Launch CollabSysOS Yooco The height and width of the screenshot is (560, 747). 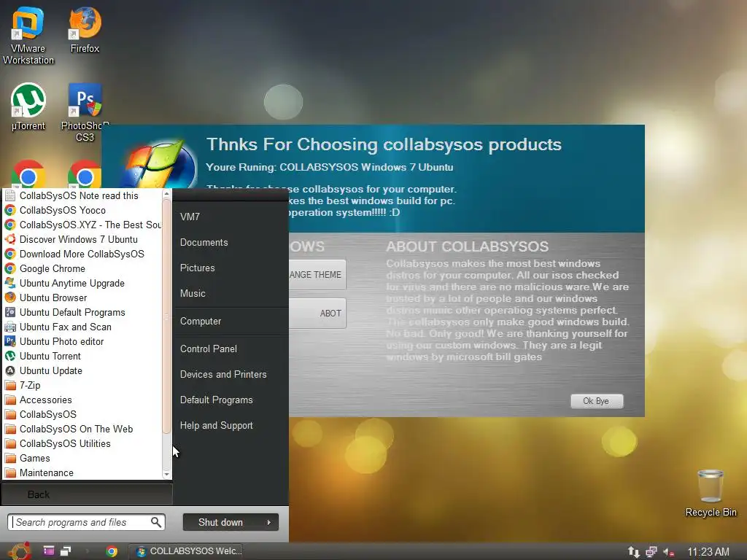click(83, 210)
